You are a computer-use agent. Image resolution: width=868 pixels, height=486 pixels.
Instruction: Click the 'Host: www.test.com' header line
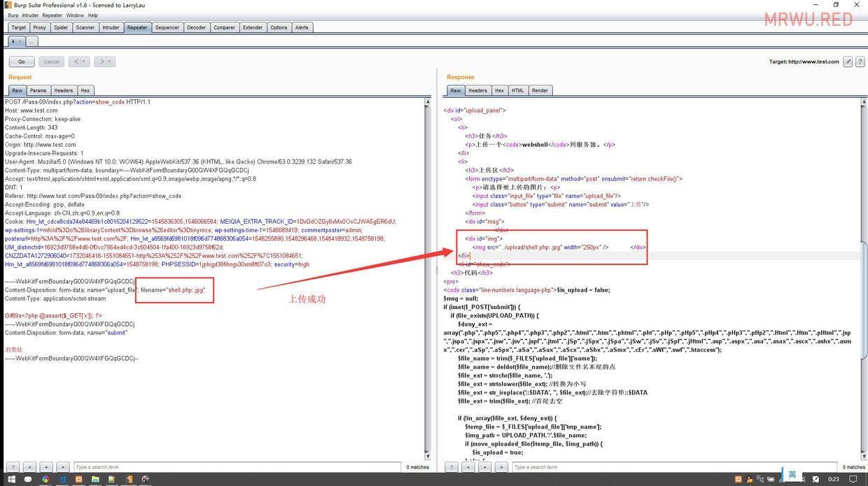click(31, 110)
